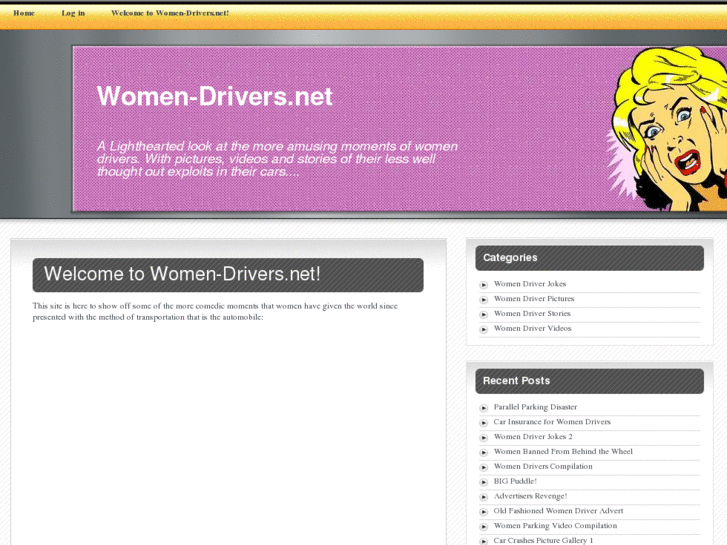Click bullet icon beside Women Driver Jokes 2

[x=484, y=438]
